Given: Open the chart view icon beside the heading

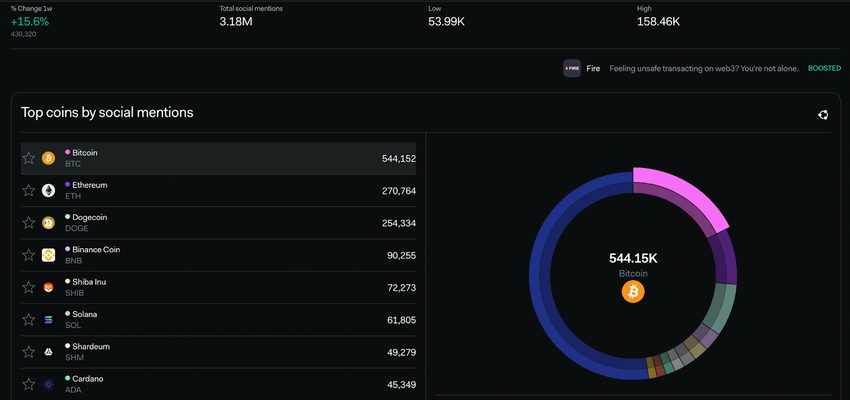Looking at the screenshot, I should coord(823,114).
